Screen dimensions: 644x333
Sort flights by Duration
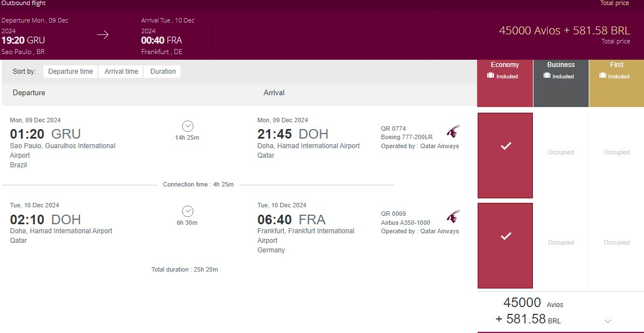[162, 72]
